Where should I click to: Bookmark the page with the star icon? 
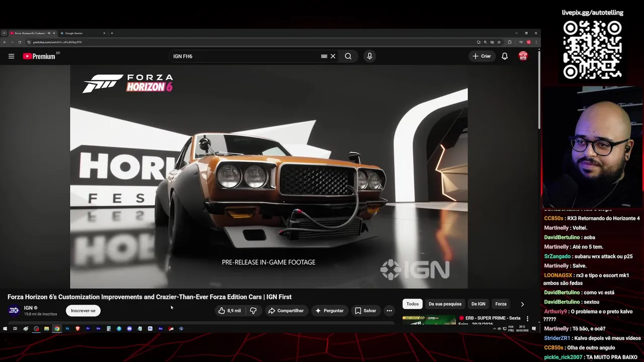[x=499, y=42]
